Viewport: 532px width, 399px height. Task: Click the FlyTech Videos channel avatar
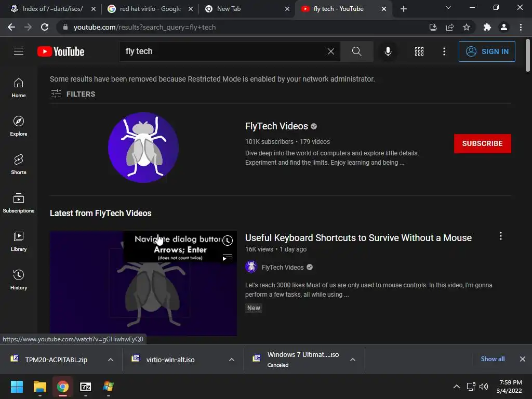[x=143, y=147]
